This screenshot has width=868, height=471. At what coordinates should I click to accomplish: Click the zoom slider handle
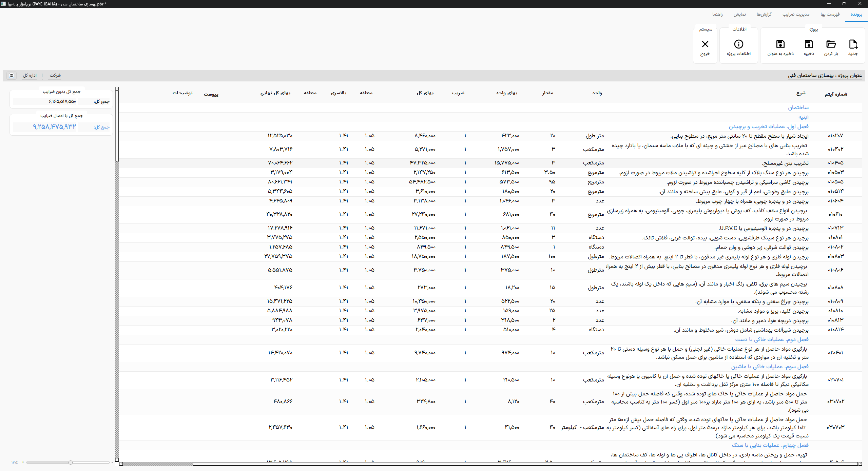[70, 462]
